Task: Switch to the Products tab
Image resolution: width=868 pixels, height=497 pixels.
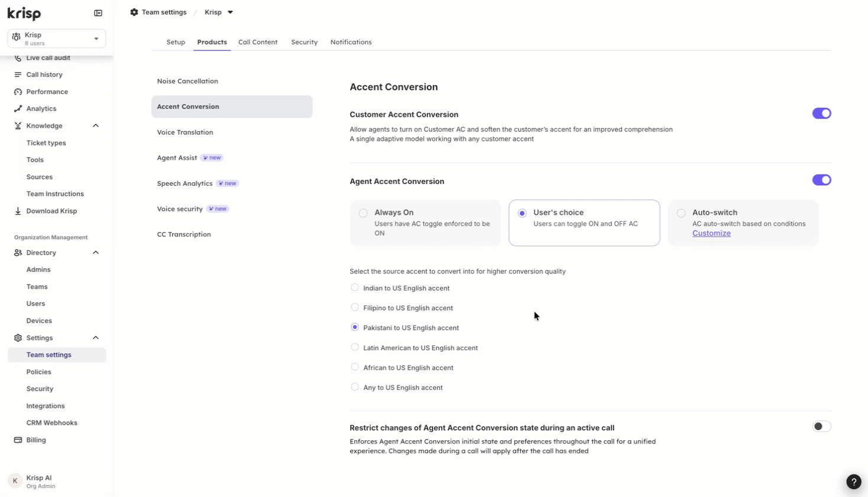Action: pos(212,42)
